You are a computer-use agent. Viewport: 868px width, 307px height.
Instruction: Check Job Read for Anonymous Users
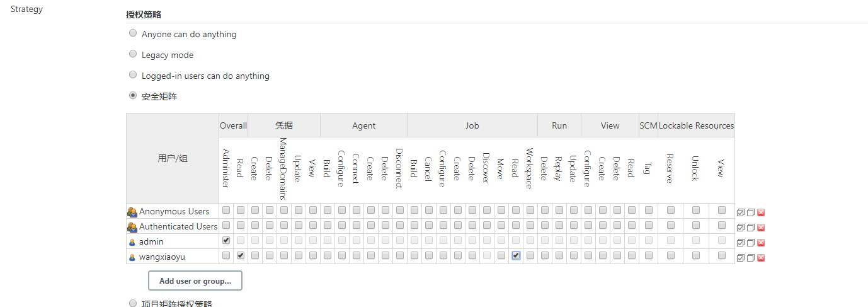[516, 210]
